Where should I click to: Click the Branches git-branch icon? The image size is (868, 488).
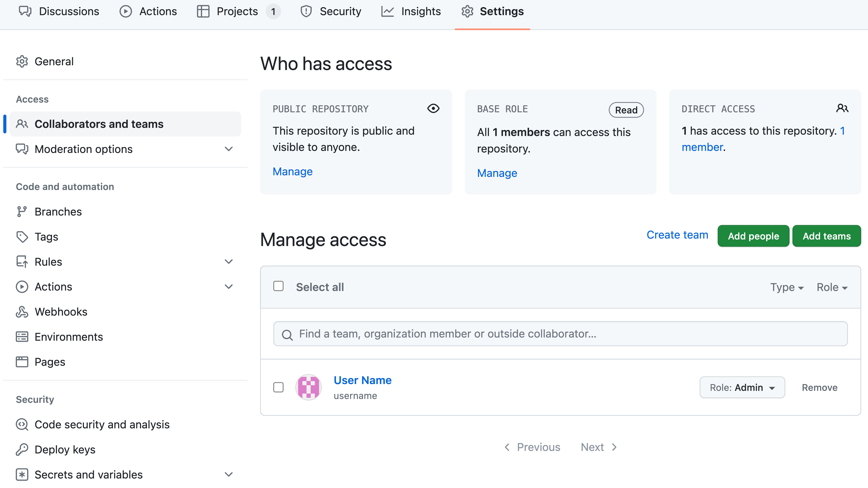22,211
